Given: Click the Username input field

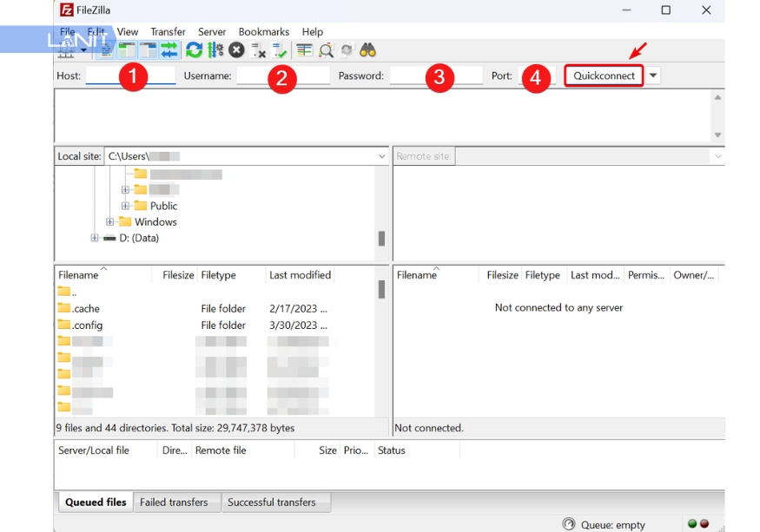Looking at the screenshot, I should (283, 76).
